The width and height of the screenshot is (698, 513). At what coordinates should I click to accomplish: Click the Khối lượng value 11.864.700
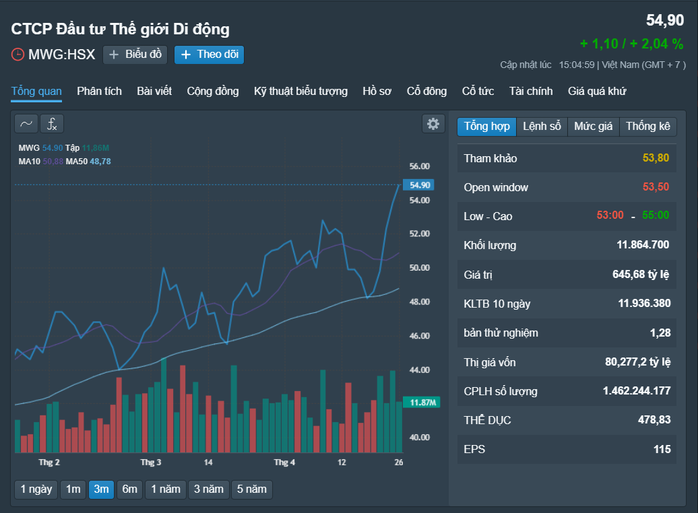(643, 244)
